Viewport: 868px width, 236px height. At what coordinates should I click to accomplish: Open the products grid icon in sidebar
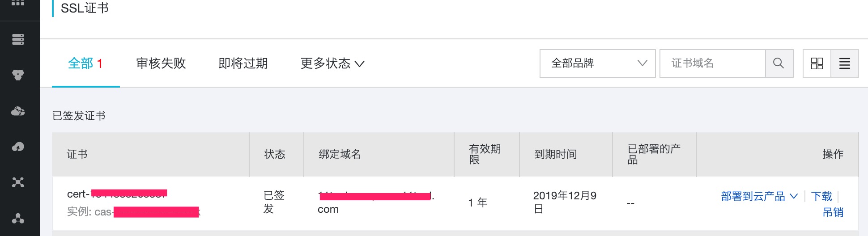(x=18, y=3)
